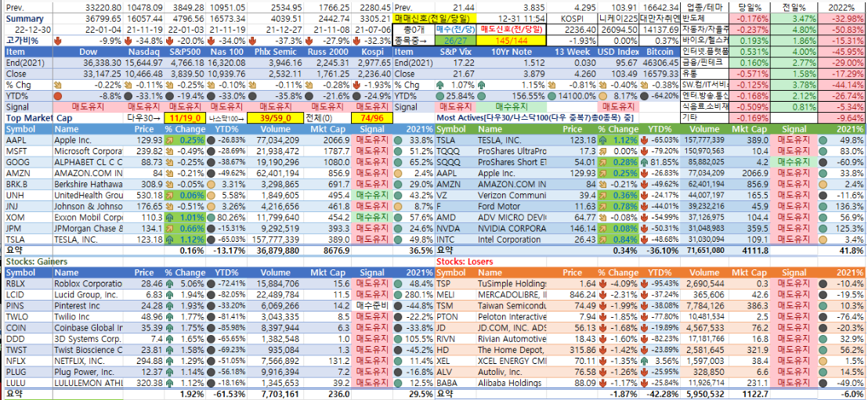Select Volume cell '157,777,339' in TSLA Top Market Cap row
The image size is (868, 400).
tap(276, 240)
